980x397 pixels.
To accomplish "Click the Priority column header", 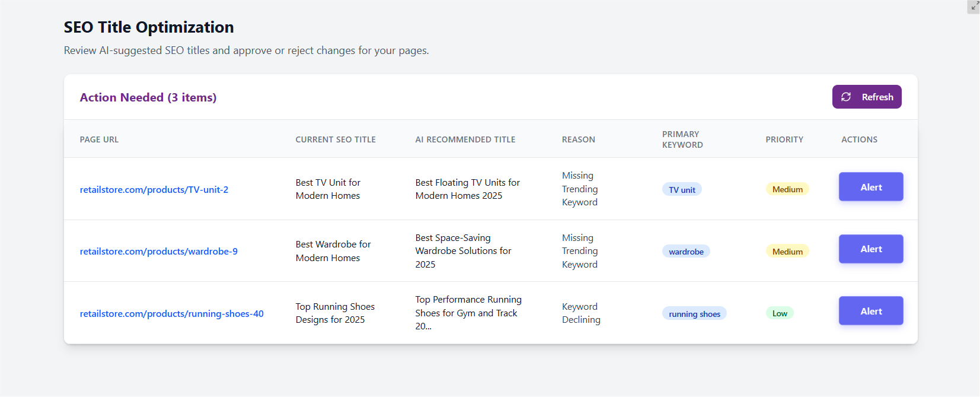I will 784,139.
